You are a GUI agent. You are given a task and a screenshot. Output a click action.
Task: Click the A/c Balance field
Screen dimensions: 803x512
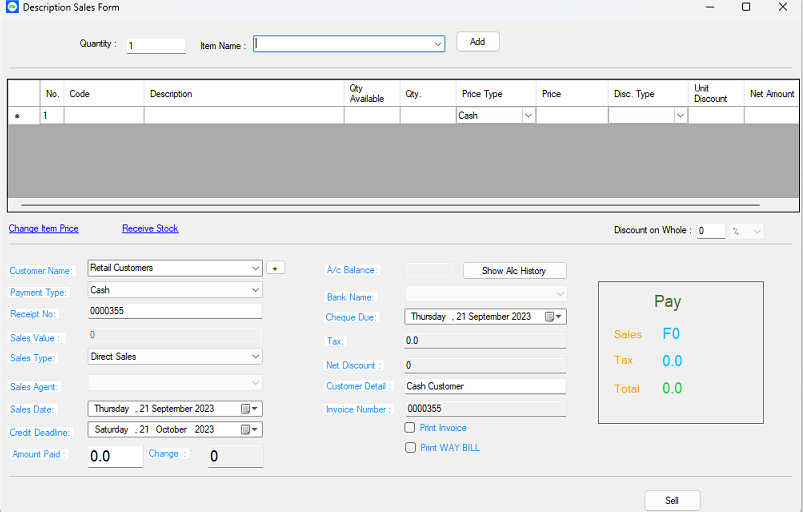tap(429, 270)
